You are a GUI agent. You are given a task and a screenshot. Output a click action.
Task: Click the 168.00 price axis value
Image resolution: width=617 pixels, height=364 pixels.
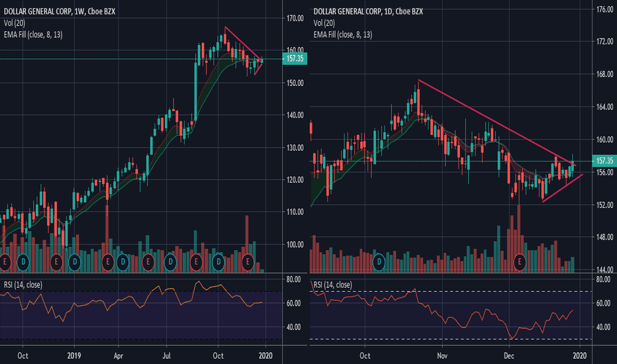click(604, 74)
